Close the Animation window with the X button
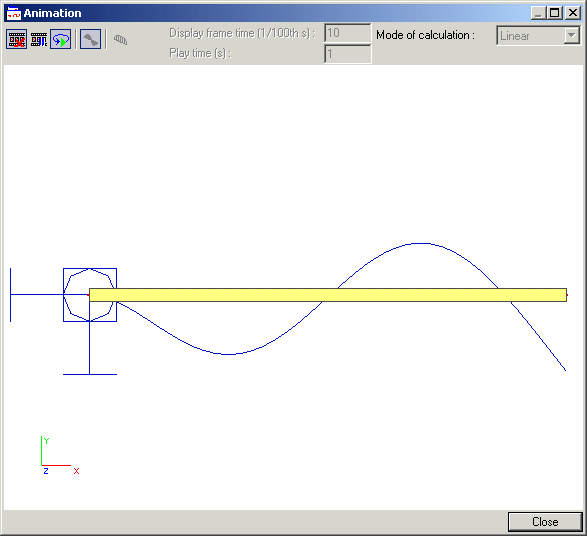 573,13
